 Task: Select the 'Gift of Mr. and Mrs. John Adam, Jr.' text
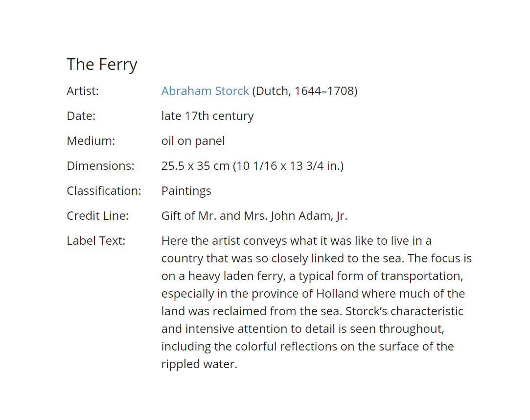(254, 216)
